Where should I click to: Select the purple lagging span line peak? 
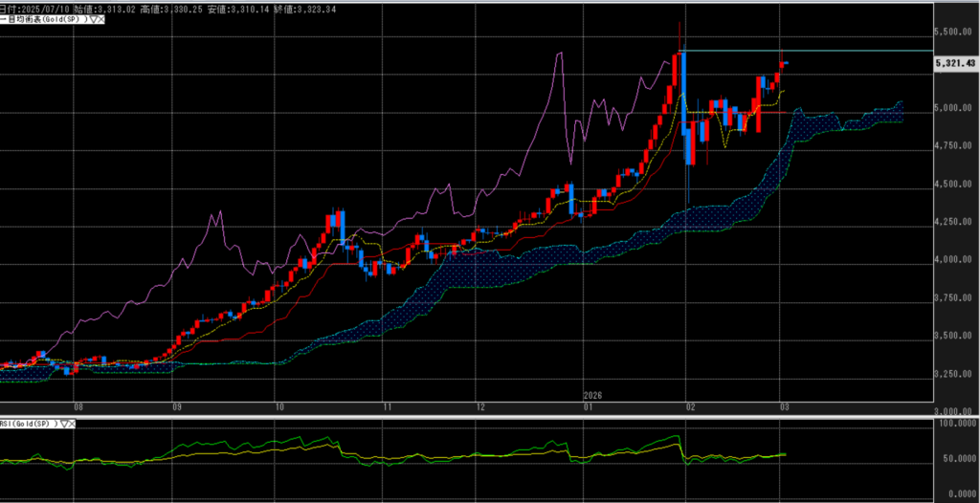point(559,55)
